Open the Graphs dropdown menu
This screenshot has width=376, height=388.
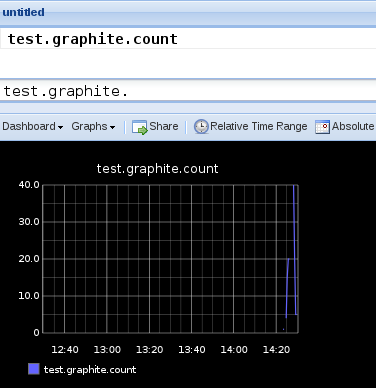(x=93, y=126)
